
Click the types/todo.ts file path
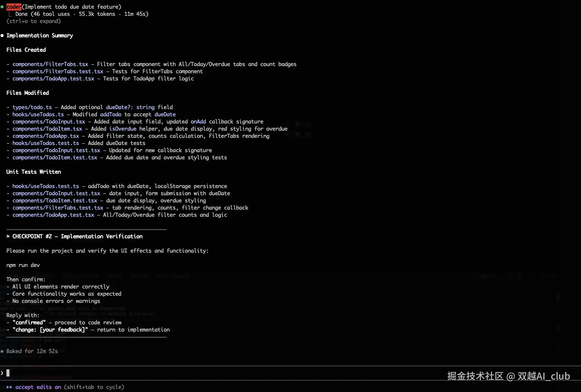tap(32, 107)
